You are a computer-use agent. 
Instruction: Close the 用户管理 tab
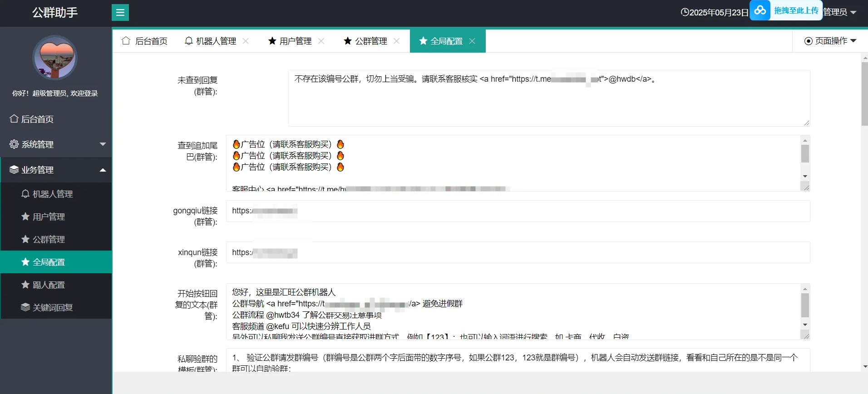point(321,41)
